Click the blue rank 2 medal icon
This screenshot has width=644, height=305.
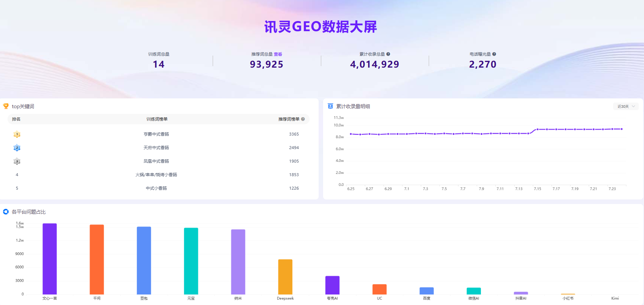[17, 148]
